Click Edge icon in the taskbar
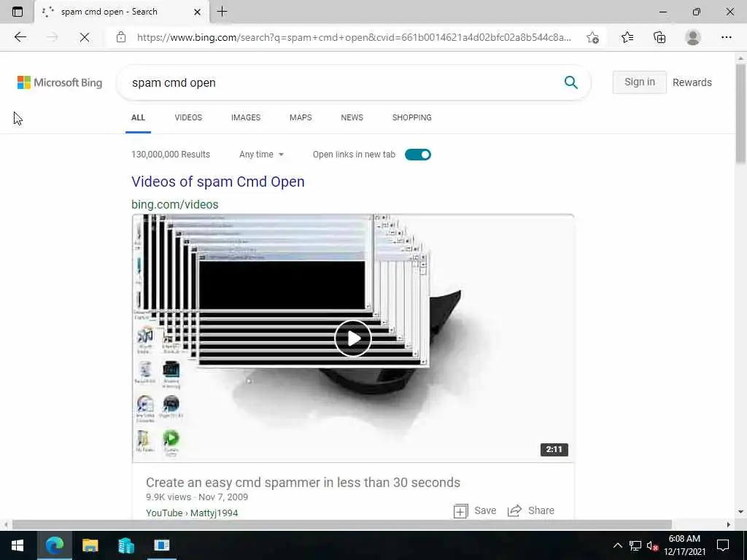 point(54,545)
